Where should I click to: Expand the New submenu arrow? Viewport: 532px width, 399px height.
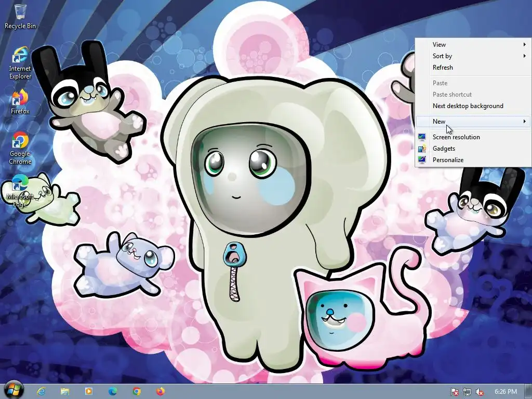click(x=525, y=121)
